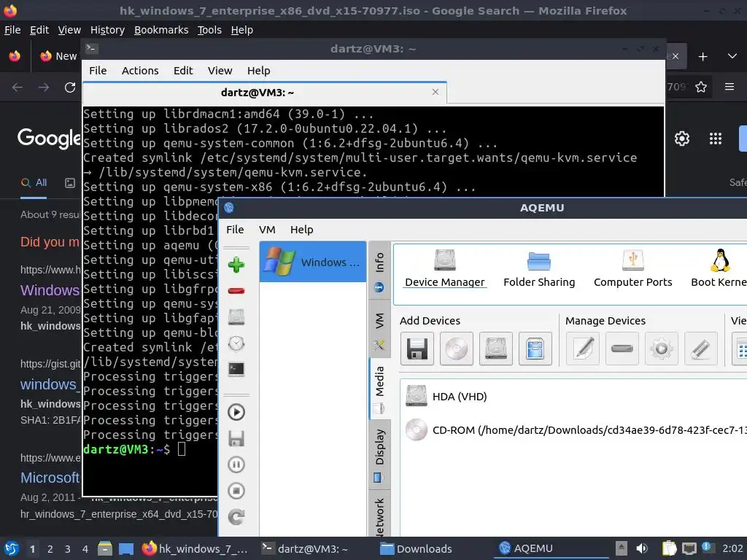Open AQEMU File menu
Screen dimensions: 747x560
click(235, 230)
